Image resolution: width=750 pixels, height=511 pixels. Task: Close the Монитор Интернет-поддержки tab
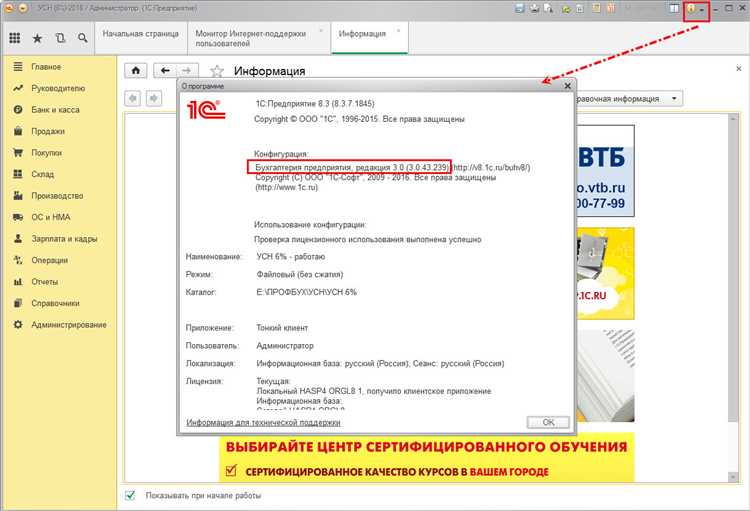click(321, 31)
